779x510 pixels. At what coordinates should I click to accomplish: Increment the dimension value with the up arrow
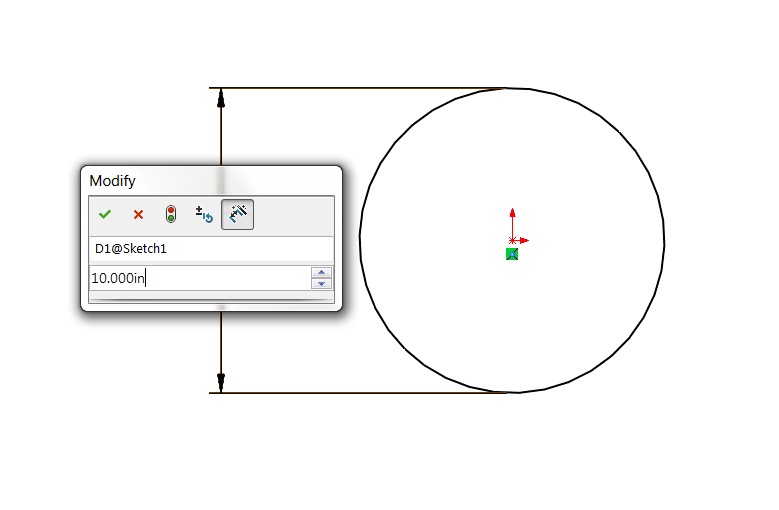point(321,272)
